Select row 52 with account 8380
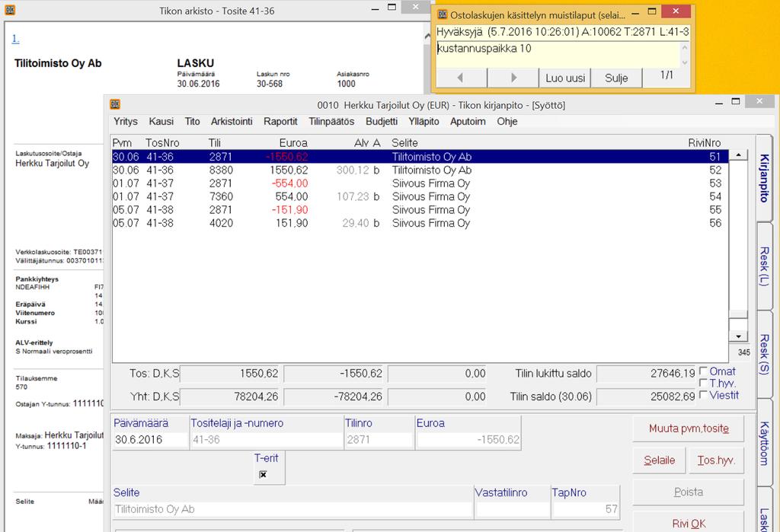Image resolution: width=780 pixels, height=532 pixels. (x=420, y=170)
